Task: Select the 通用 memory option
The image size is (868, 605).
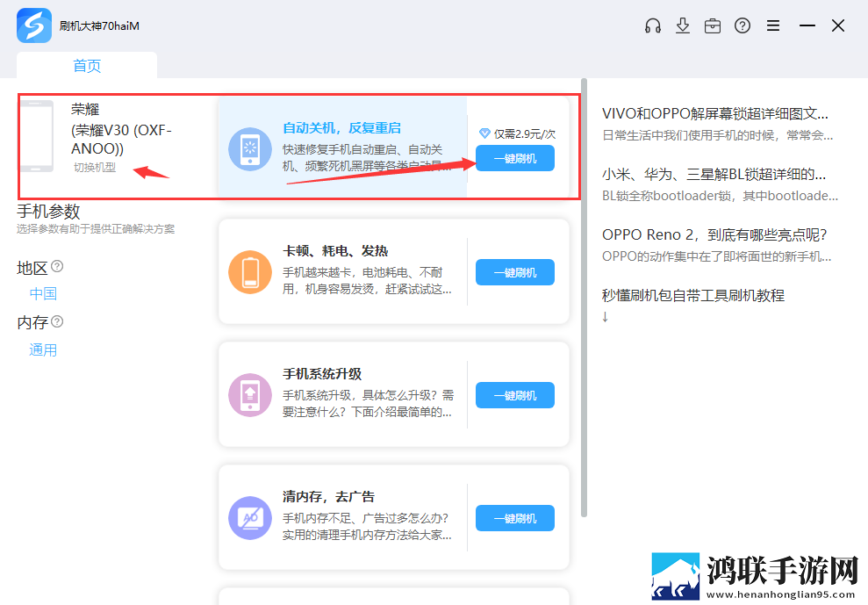Action: click(x=43, y=350)
